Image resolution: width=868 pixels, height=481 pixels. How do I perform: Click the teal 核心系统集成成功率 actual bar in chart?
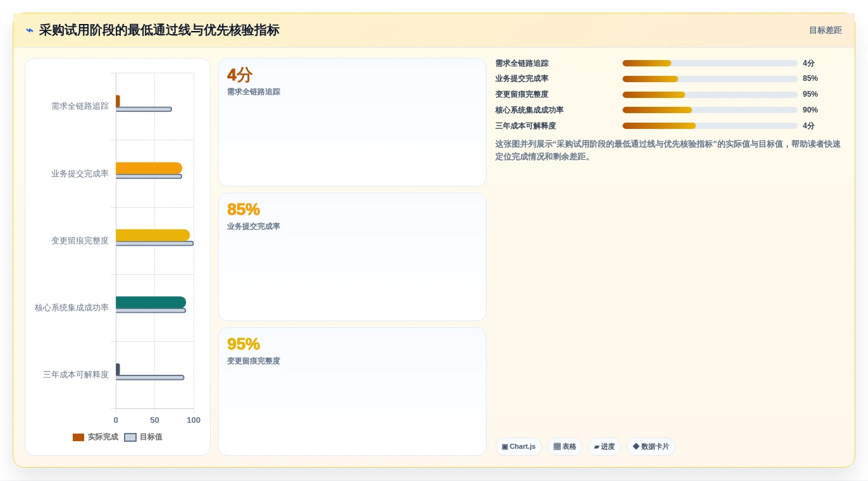[x=151, y=302]
